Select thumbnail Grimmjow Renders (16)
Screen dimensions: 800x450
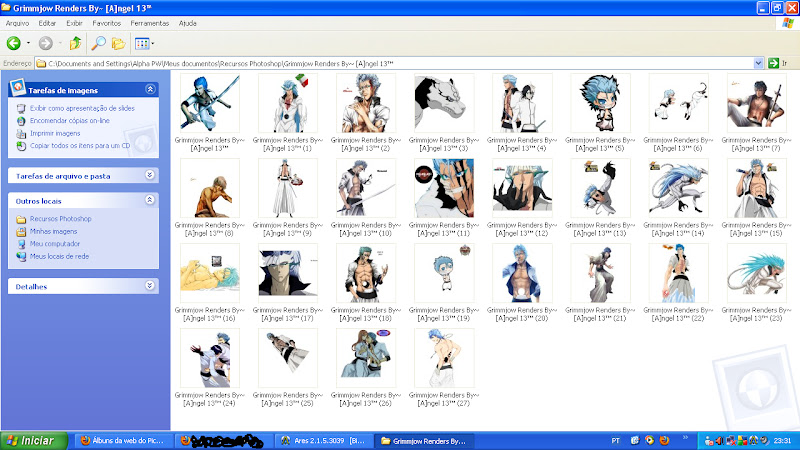[210, 273]
